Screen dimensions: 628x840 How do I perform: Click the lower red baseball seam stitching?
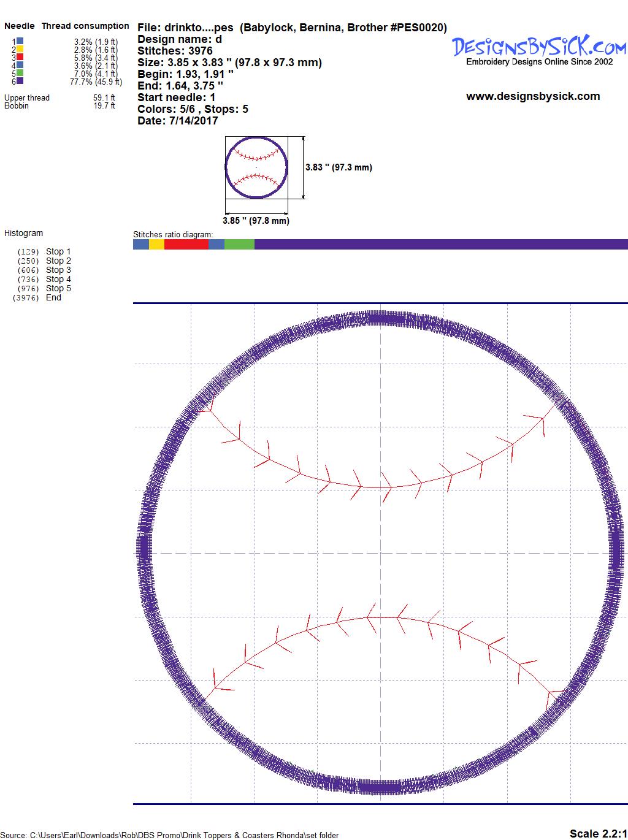coord(380,617)
